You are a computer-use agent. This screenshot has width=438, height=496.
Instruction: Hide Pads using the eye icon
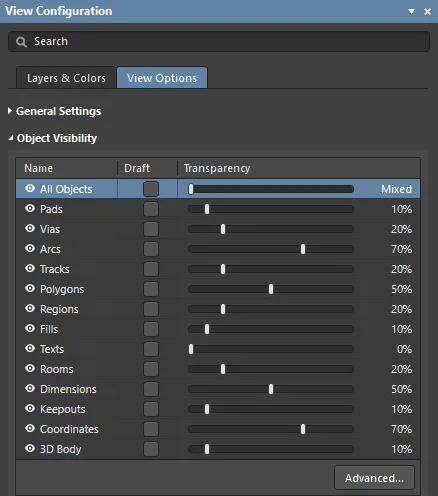[30, 209]
